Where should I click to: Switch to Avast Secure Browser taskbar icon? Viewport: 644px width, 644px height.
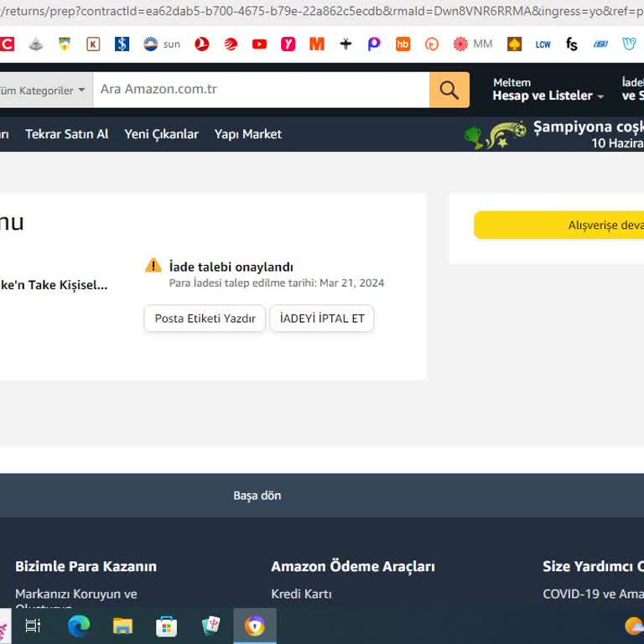point(255,626)
